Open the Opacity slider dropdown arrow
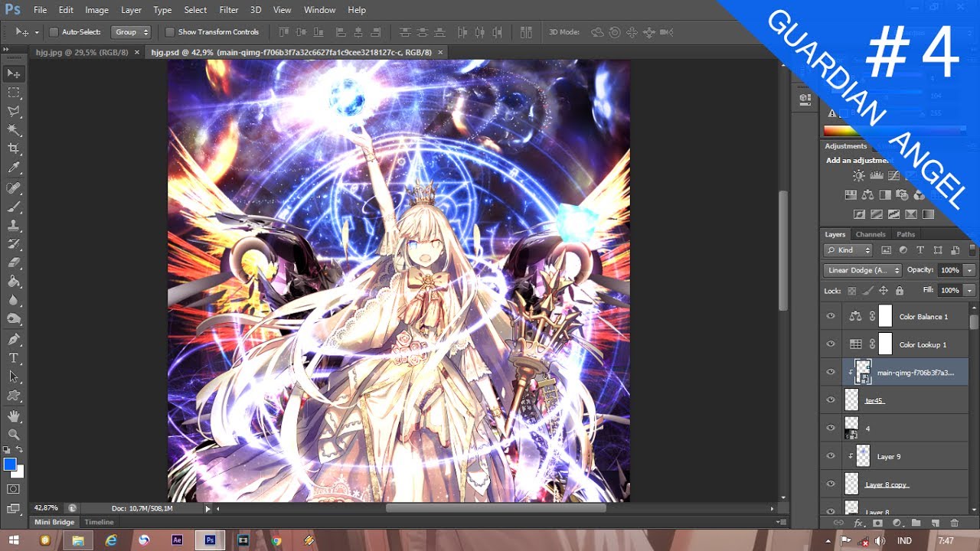Screen dimensions: 980x551 click(x=970, y=270)
